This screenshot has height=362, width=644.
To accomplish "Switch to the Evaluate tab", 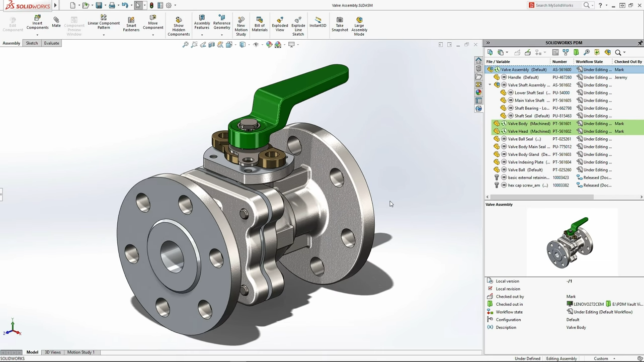I will pos(51,43).
